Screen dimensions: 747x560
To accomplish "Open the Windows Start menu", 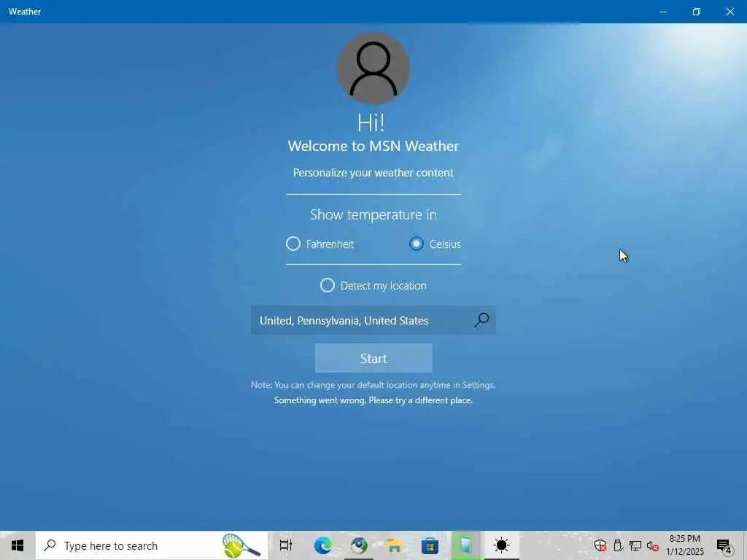I will tap(18, 545).
